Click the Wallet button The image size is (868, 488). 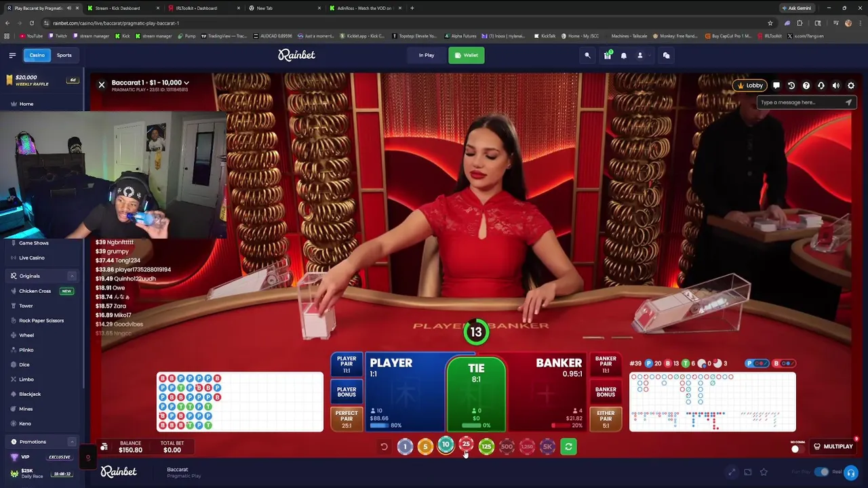pos(466,56)
